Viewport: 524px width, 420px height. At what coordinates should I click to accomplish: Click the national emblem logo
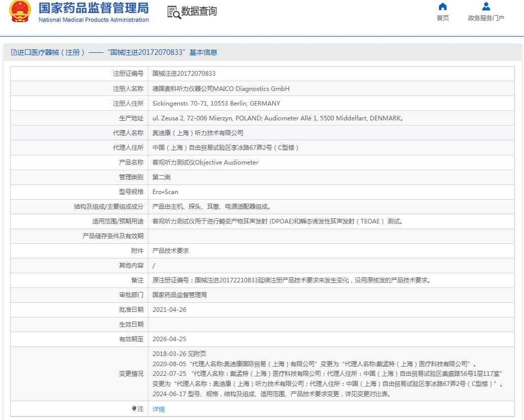[20, 12]
